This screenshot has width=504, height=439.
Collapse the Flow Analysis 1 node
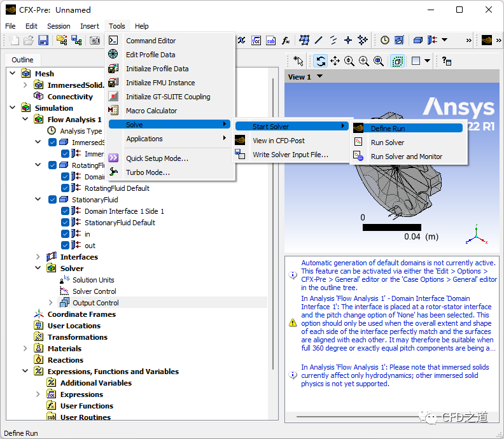(x=25, y=119)
